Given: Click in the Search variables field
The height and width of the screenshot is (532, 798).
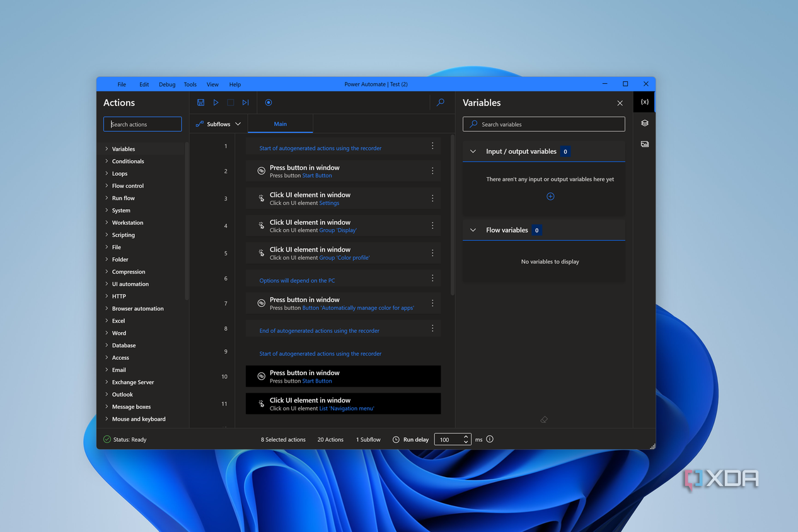Looking at the screenshot, I should (544, 124).
